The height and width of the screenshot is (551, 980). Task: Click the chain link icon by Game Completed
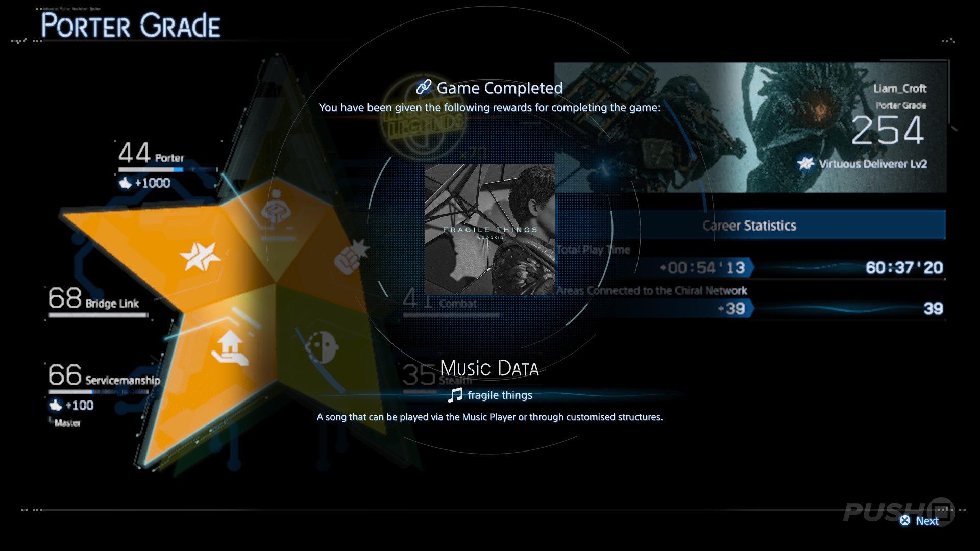(424, 88)
